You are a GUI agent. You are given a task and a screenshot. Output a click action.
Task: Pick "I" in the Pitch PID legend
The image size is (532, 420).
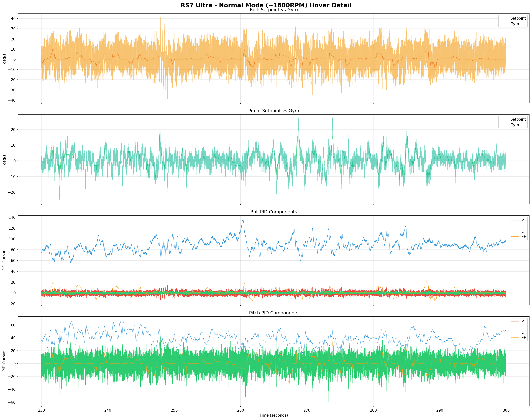pos(522,327)
